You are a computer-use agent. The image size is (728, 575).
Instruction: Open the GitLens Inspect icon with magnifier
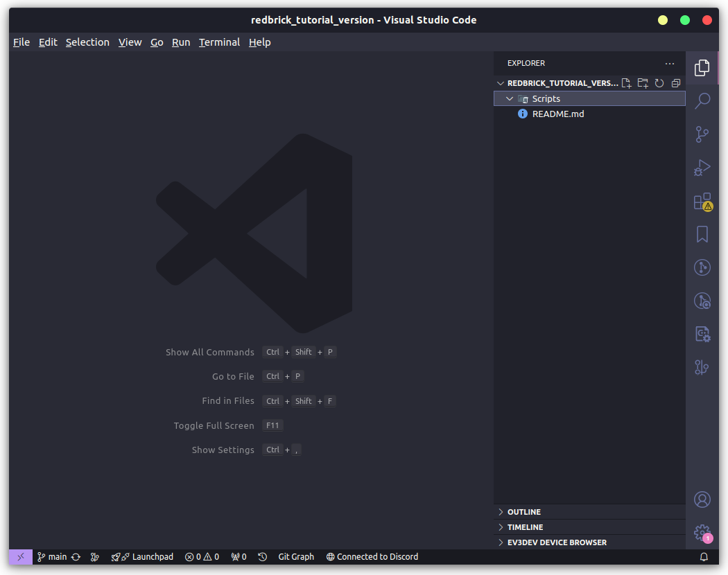click(702, 301)
